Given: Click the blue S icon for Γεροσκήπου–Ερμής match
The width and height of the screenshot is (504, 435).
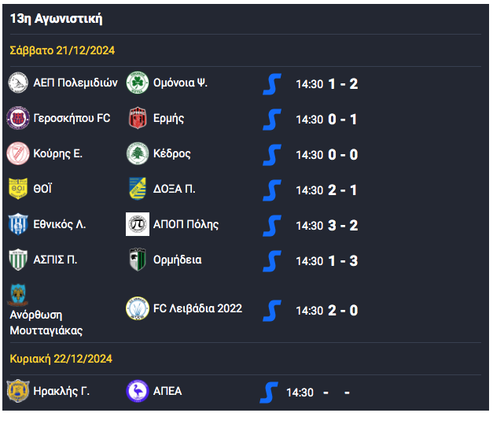Looking at the screenshot, I should 272,120.
